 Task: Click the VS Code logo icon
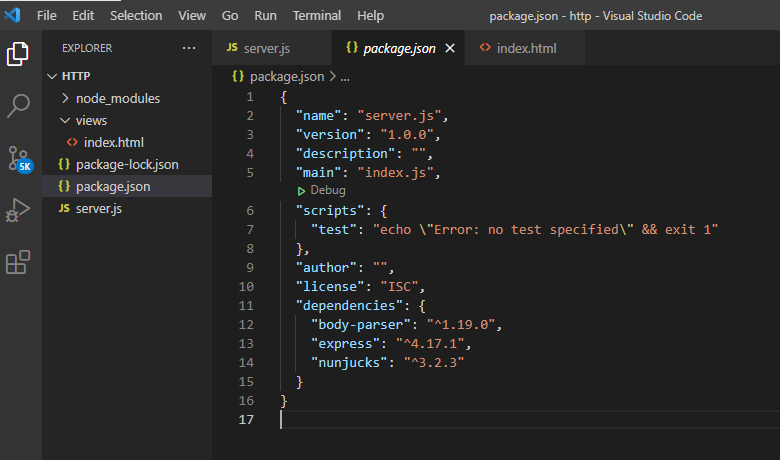pos(12,15)
